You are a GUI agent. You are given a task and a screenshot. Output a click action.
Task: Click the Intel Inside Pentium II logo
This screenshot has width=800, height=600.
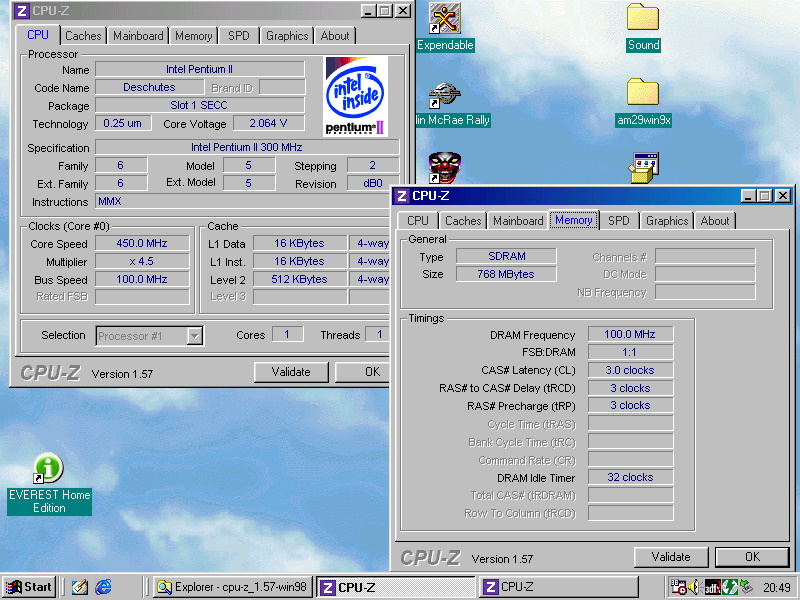point(356,96)
